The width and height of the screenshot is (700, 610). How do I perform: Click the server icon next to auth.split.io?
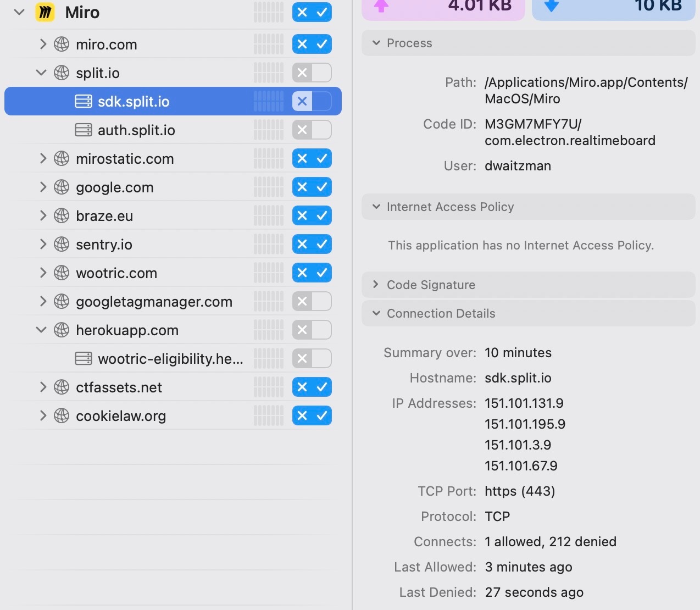[x=84, y=130]
